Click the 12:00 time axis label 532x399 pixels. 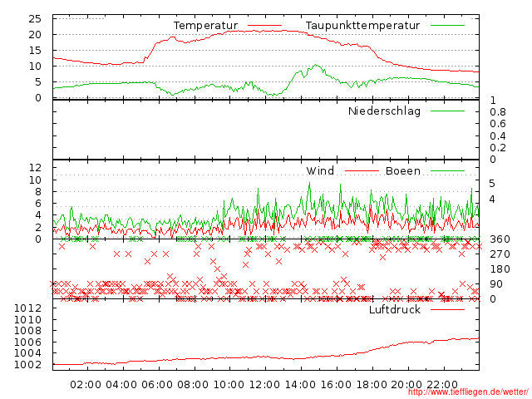(264, 385)
